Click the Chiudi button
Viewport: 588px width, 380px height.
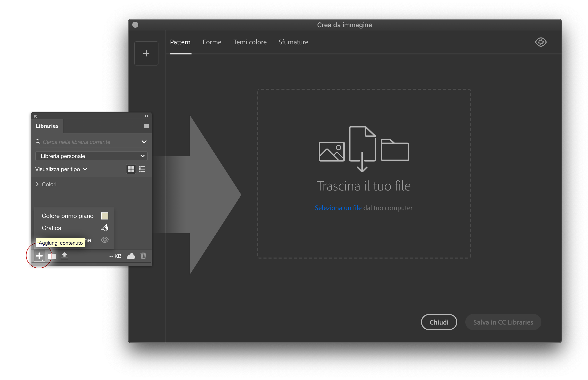click(x=439, y=322)
